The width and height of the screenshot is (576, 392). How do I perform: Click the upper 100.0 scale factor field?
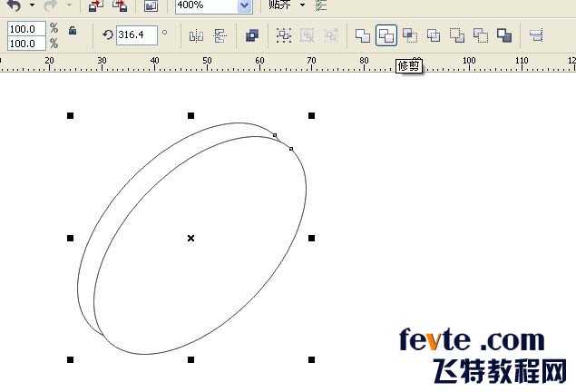26,29
